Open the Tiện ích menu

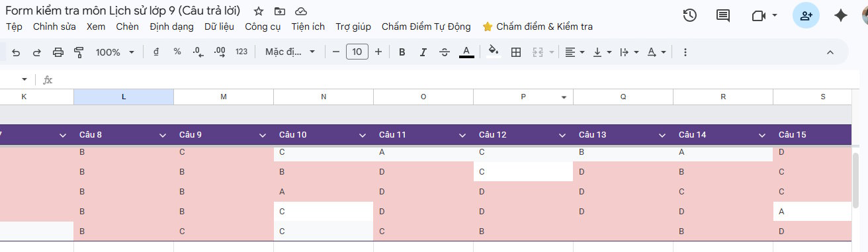[308, 26]
